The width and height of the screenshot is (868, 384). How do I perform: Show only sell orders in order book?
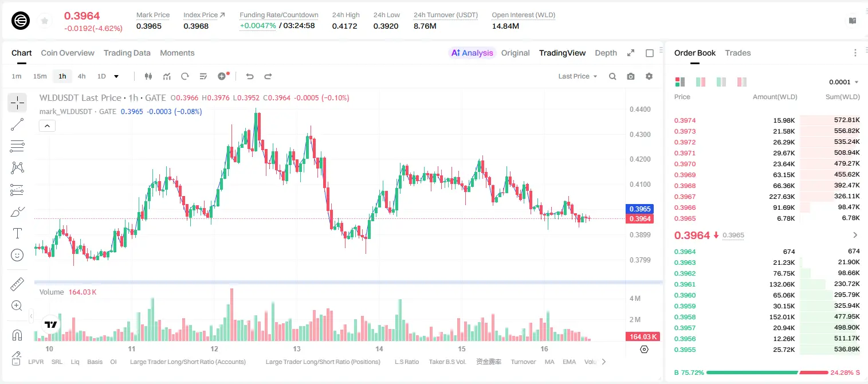pos(741,82)
